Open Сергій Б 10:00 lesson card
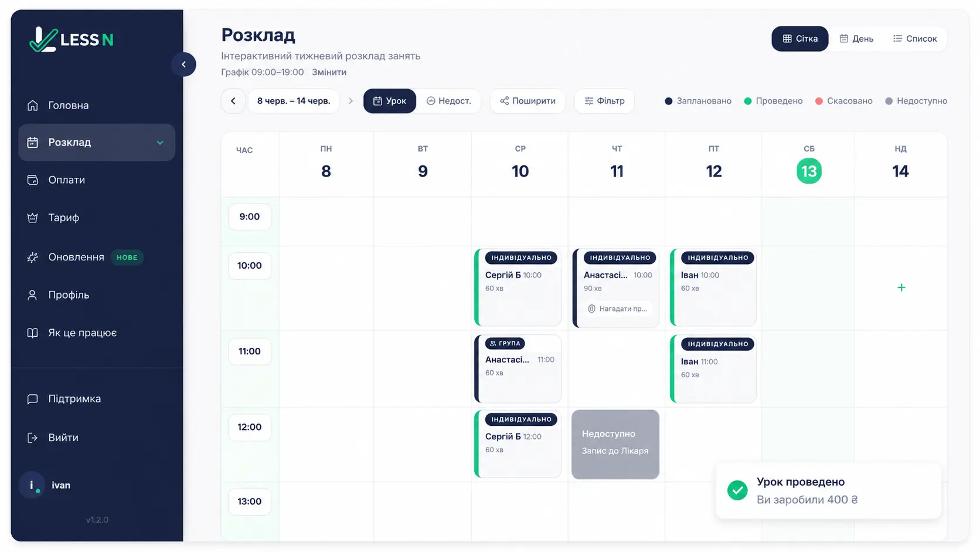The width and height of the screenshot is (980, 552). click(518, 287)
